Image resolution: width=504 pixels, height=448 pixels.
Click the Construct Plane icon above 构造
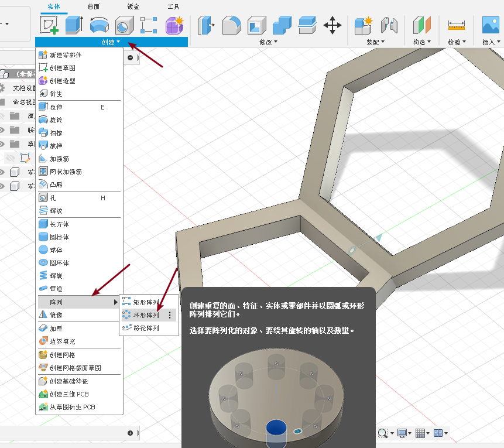421,25
